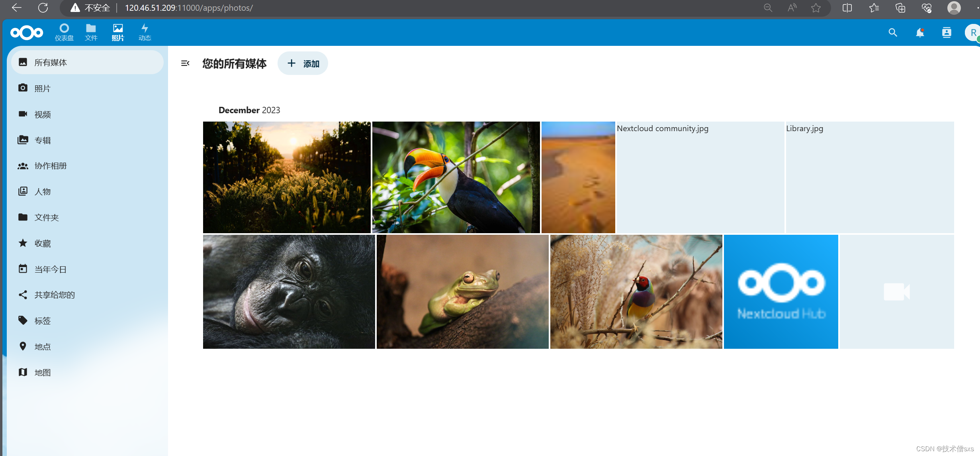Select the 视频 (Videos) sidebar item
Screen dimensions: 980x456
(43, 114)
